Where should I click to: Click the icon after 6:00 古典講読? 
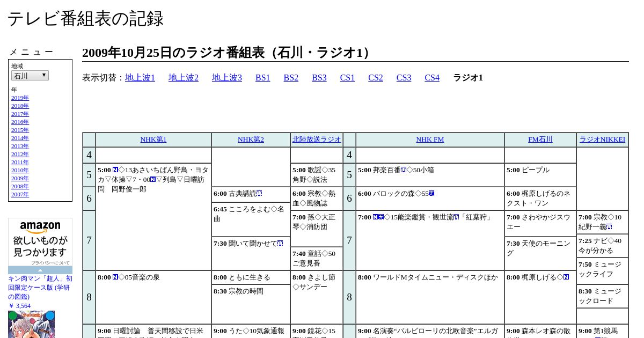point(259,194)
